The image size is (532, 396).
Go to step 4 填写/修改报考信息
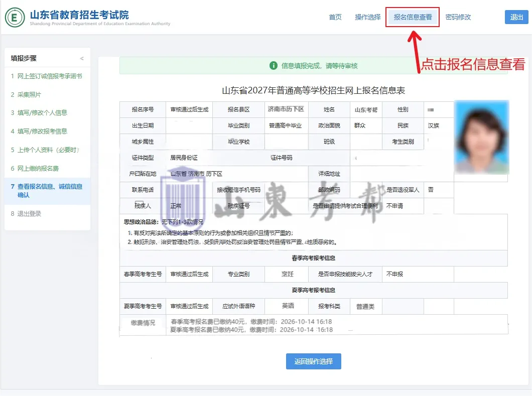(x=39, y=131)
